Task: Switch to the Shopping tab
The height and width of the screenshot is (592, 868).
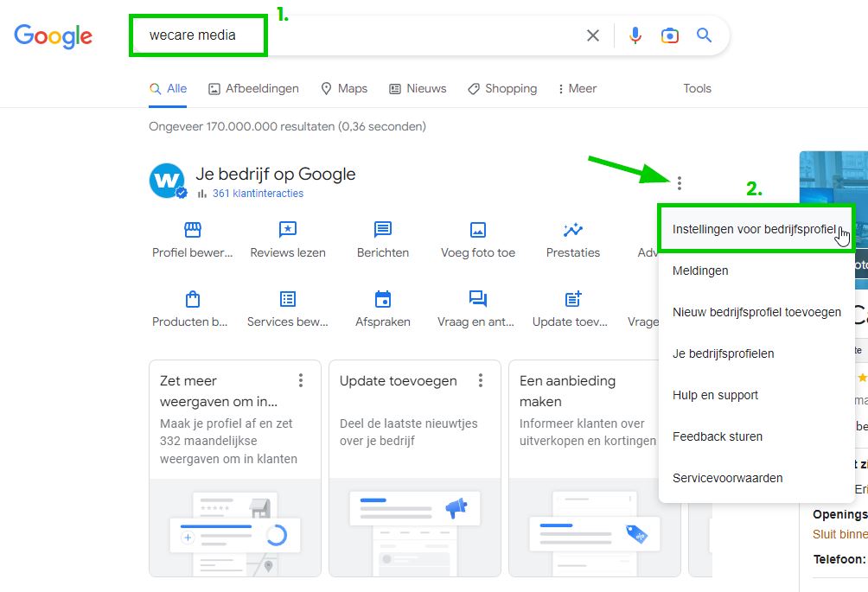Action: (502, 88)
